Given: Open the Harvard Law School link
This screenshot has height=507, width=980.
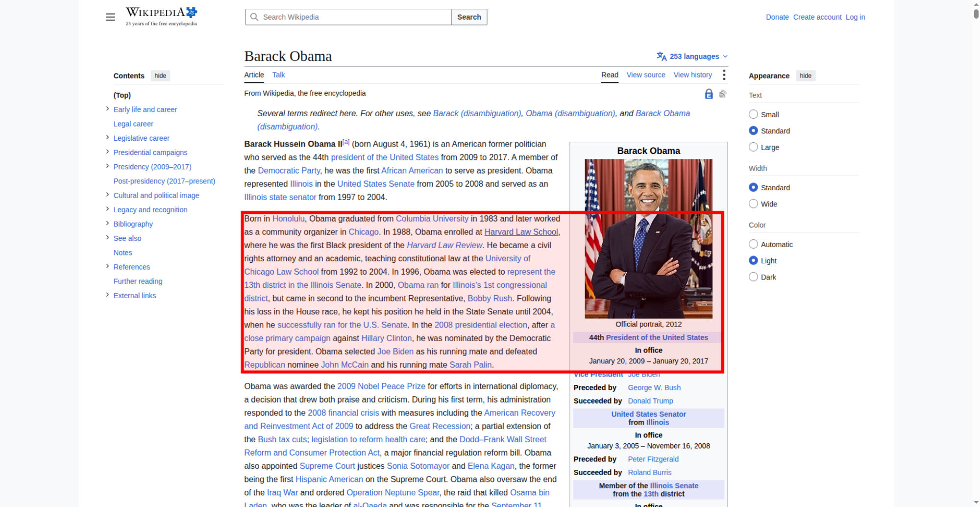Looking at the screenshot, I should [521, 232].
